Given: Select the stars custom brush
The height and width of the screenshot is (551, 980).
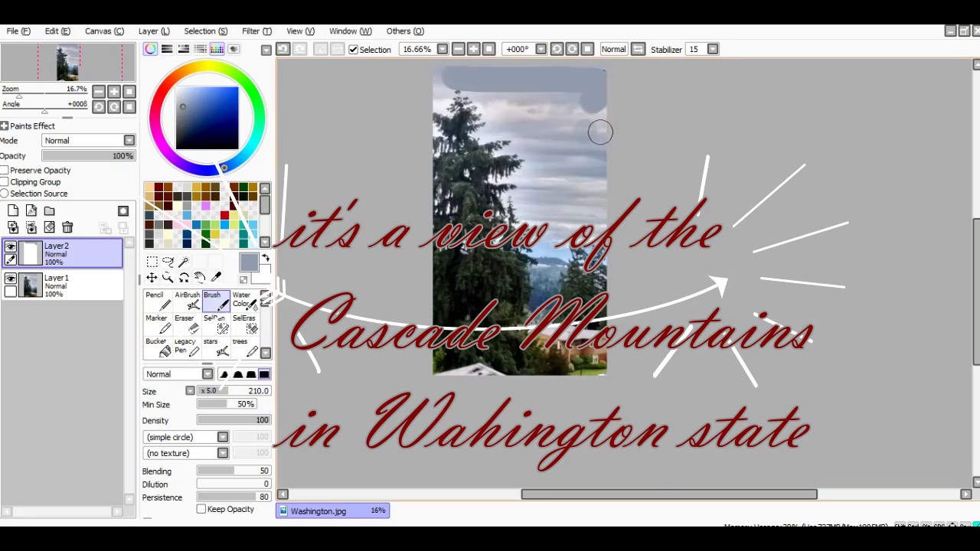Looking at the screenshot, I should coord(217,347).
